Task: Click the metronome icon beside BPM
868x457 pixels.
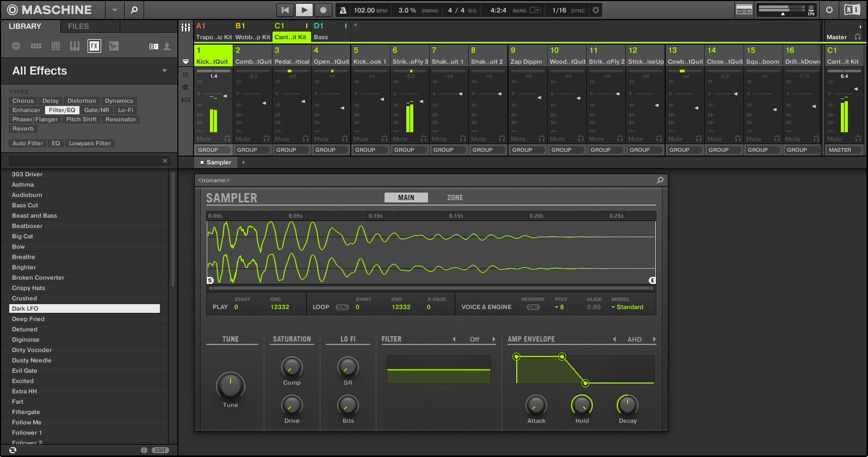Action: tap(343, 10)
